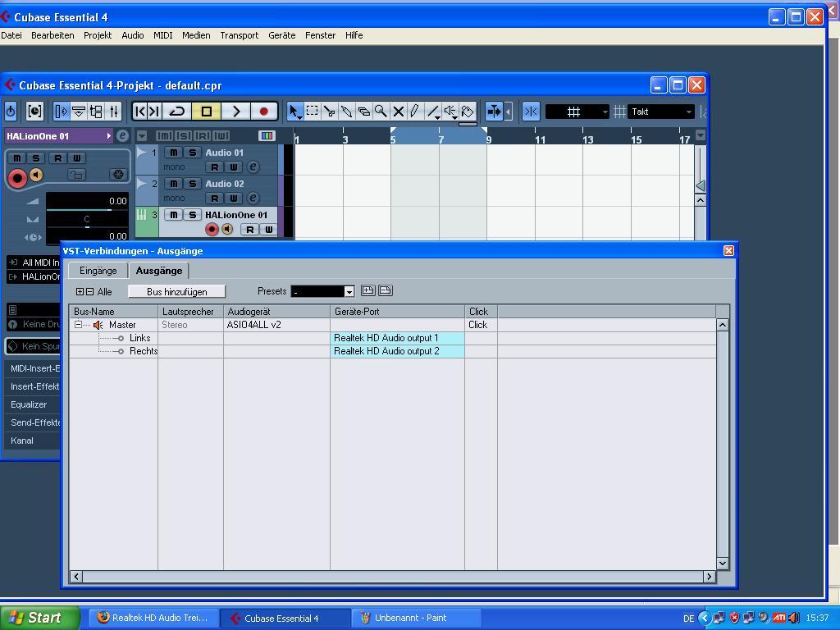Jump to the left locator
Image resolution: width=840 pixels, height=630 pixels.
click(139, 112)
